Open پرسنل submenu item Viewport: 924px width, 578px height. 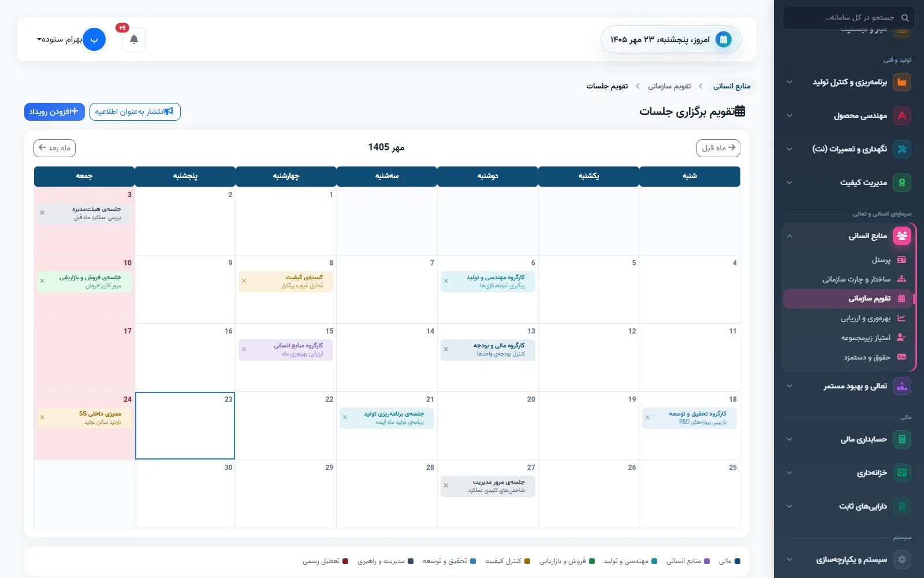click(x=847, y=260)
